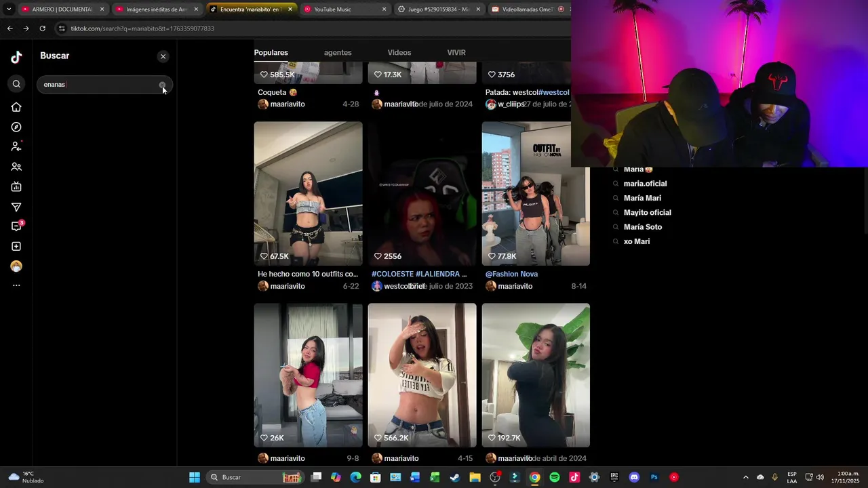Click the @Fashion Nova mention link
Viewport: 868px width, 488px height.
[x=511, y=274]
